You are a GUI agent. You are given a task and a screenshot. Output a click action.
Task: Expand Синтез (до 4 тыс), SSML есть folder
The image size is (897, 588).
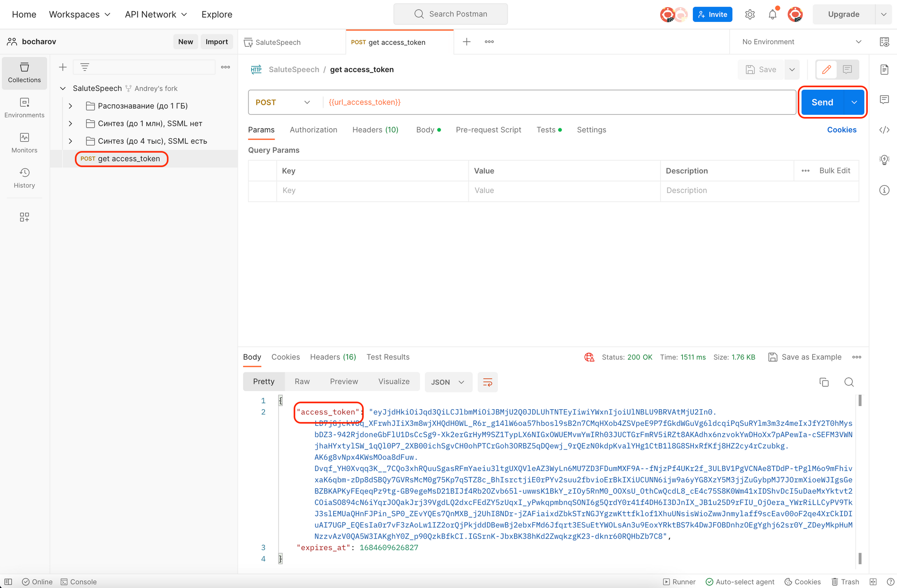(x=70, y=141)
